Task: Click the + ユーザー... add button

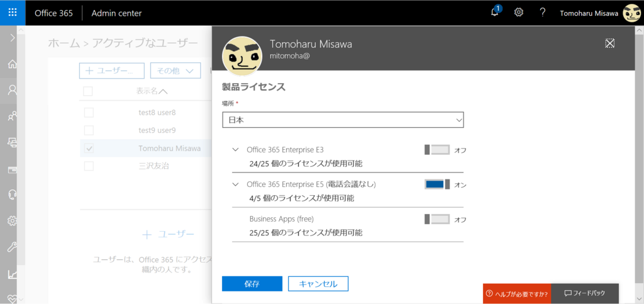Action: tap(112, 70)
